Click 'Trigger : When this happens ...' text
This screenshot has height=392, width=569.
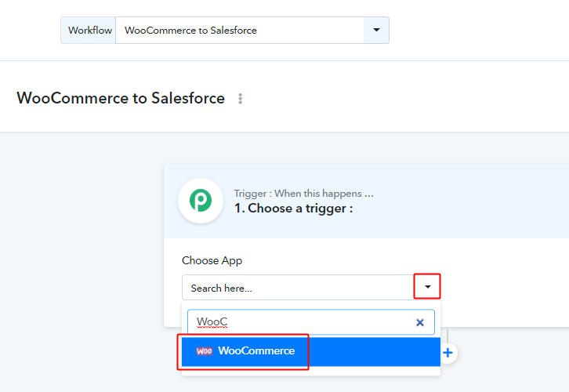(x=304, y=194)
